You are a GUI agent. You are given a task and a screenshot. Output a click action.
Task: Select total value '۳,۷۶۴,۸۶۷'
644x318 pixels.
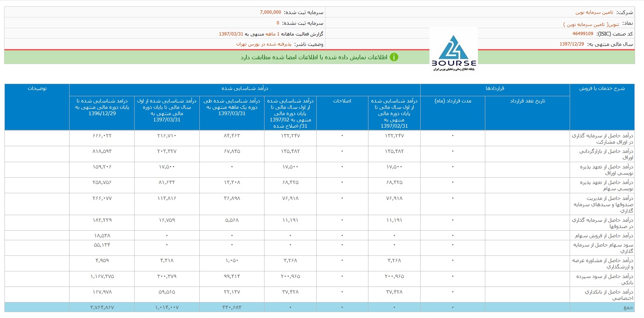102,308
